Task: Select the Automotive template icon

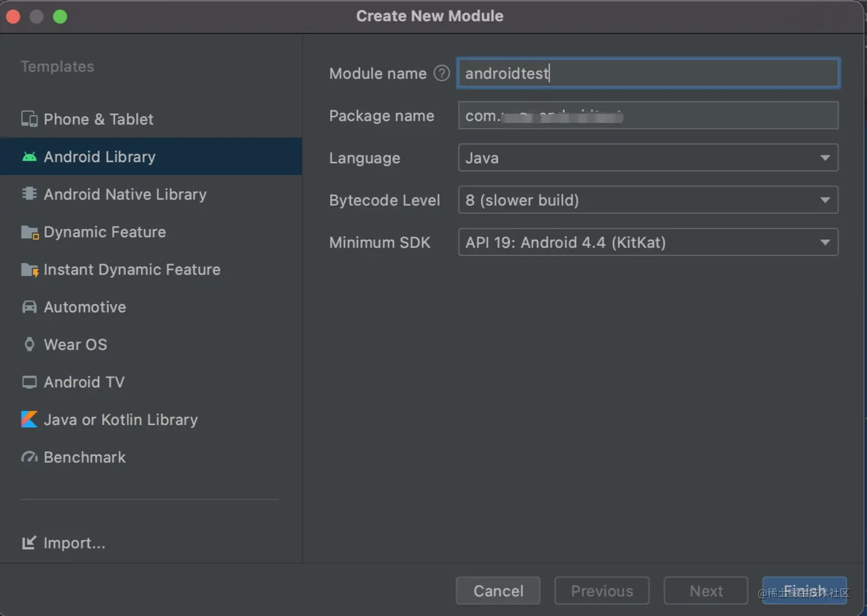Action: pyautogui.click(x=29, y=307)
